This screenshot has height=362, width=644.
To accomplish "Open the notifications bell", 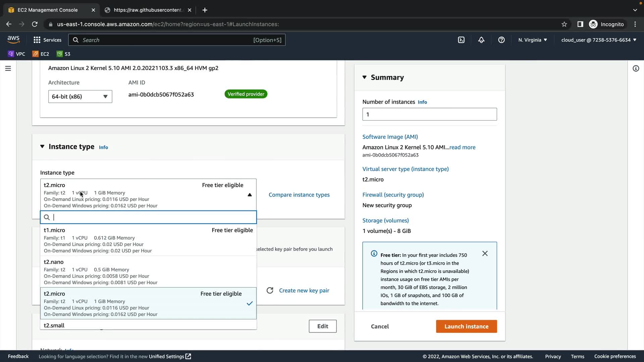I will coord(481,40).
